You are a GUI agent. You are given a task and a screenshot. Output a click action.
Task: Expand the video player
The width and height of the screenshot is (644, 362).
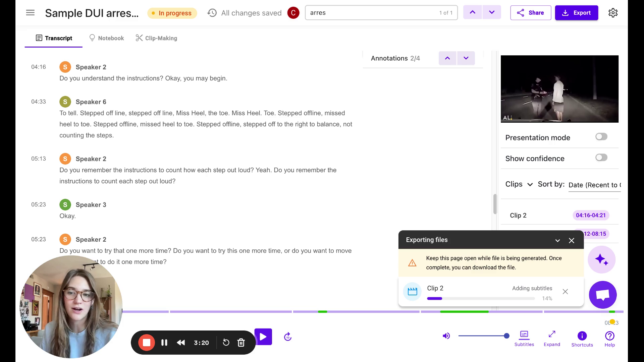552,338
